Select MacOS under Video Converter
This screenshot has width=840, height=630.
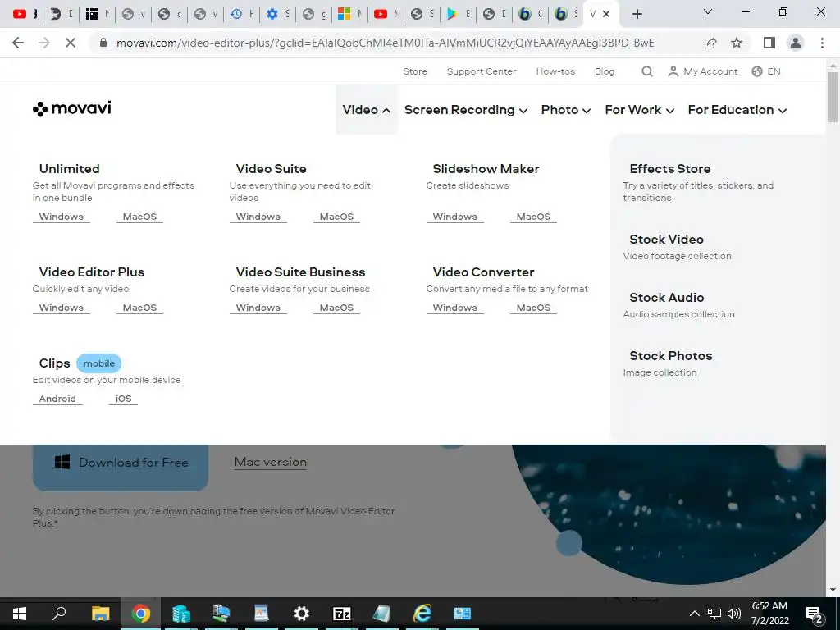(x=533, y=308)
